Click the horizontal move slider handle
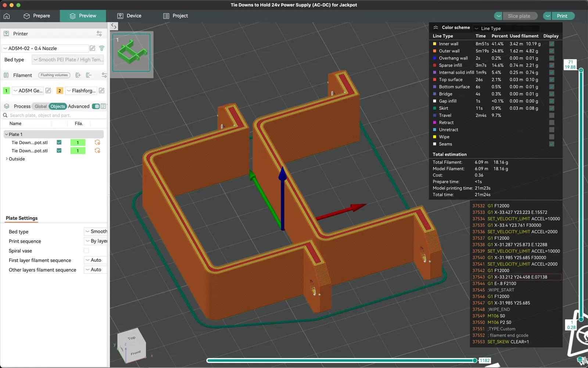The height and width of the screenshot is (368, 588). (x=475, y=360)
